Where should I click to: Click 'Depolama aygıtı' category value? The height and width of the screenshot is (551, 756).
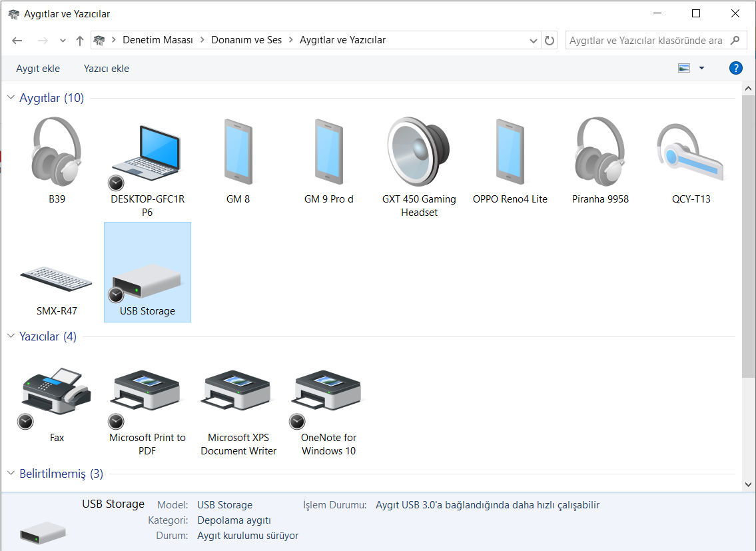click(234, 520)
